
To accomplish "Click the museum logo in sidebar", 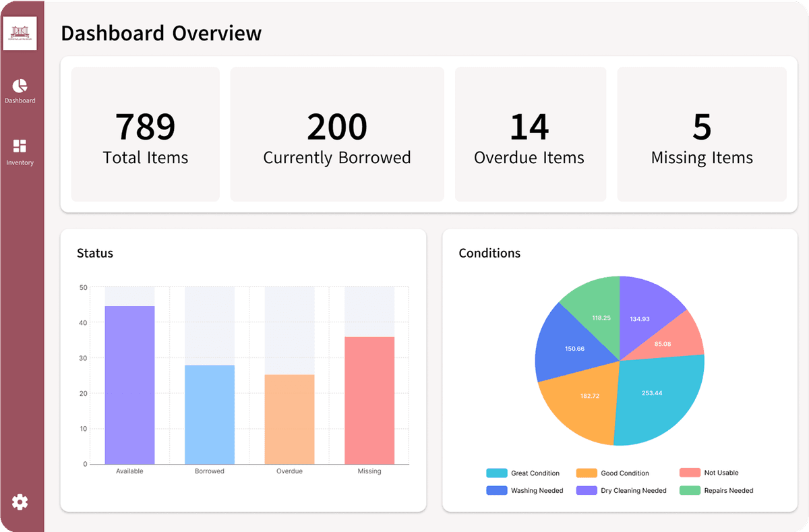I will [x=20, y=33].
